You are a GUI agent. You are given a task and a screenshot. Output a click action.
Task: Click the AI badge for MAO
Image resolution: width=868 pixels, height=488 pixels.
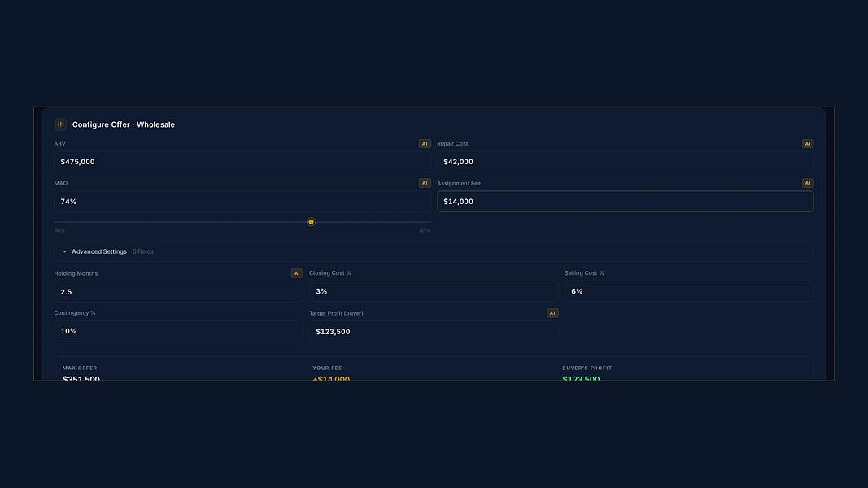pyautogui.click(x=425, y=183)
